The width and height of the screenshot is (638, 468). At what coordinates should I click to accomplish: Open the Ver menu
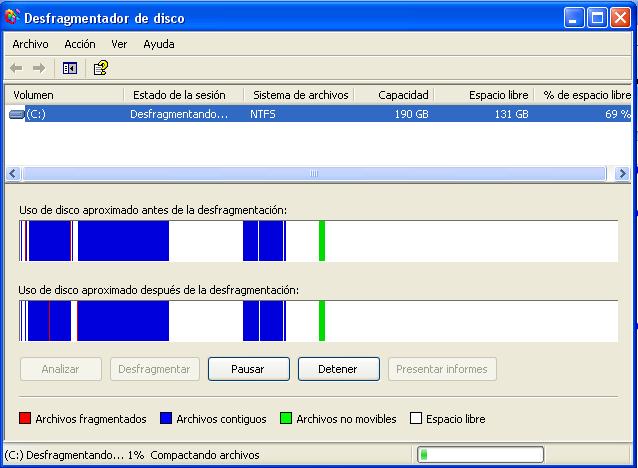(119, 44)
